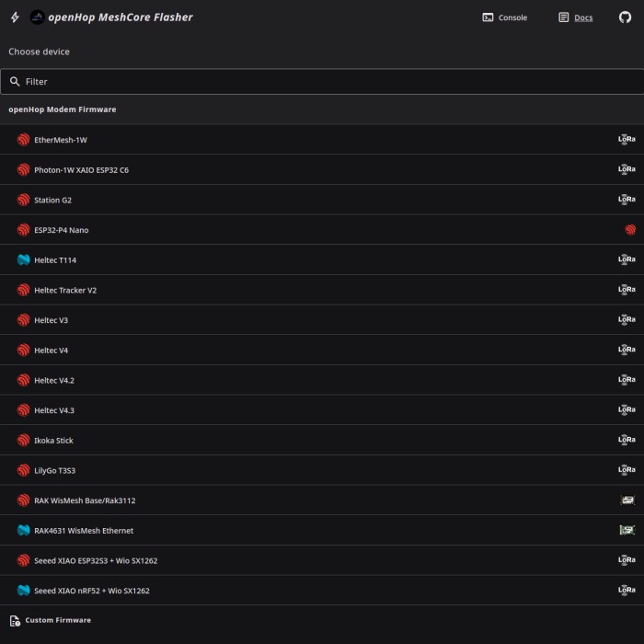644x644 pixels.
Task: Click the board thumbnail on RAK4631 row
Action: tap(627, 530)
